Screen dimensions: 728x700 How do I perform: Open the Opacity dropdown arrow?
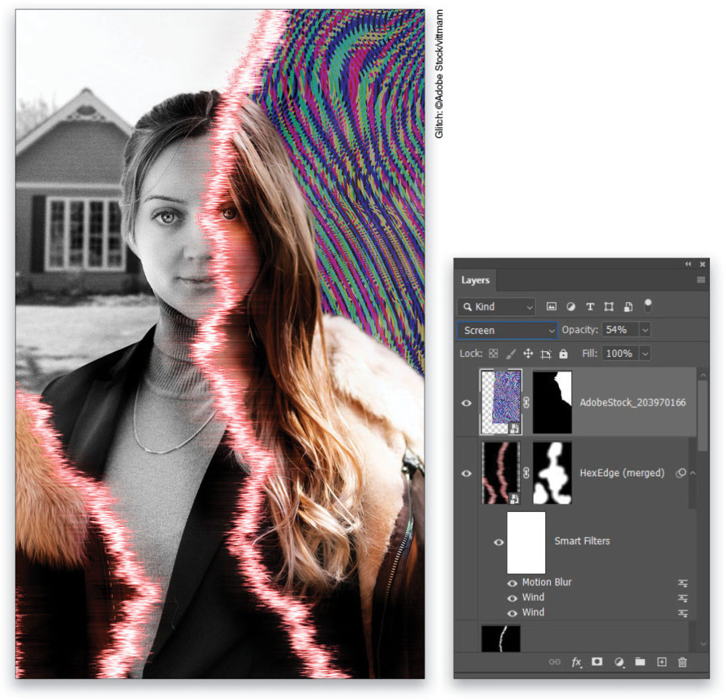tap(645, 330)
